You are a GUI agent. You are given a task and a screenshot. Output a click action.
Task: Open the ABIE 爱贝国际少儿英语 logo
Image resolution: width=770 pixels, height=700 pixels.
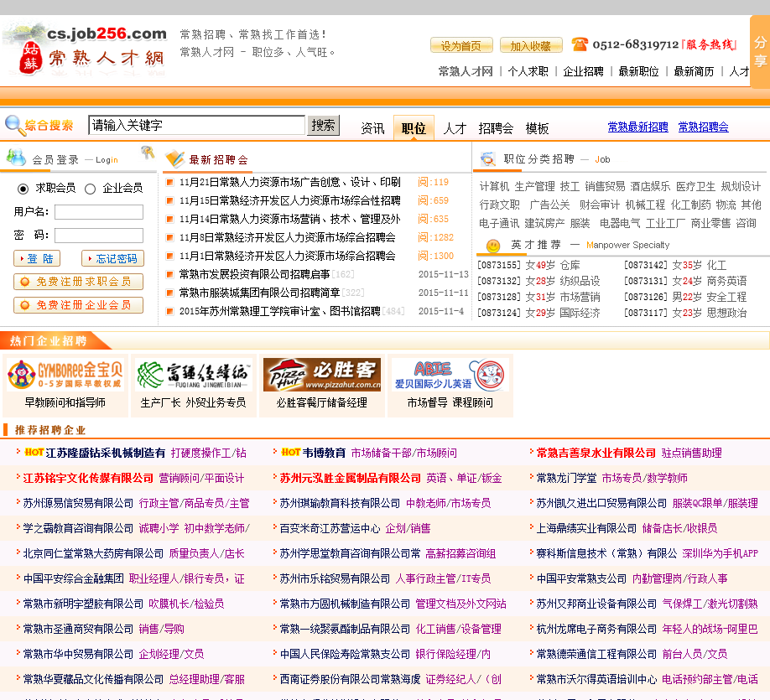coord(450,375)
